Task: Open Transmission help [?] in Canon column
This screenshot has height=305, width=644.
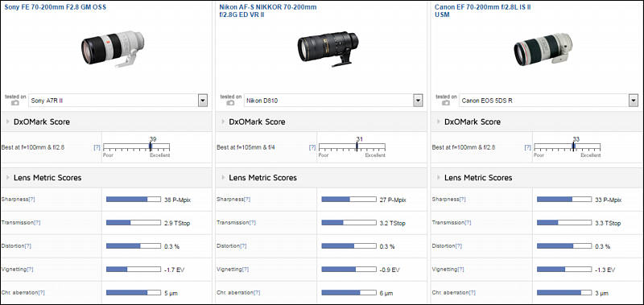Action: [468, 222]
